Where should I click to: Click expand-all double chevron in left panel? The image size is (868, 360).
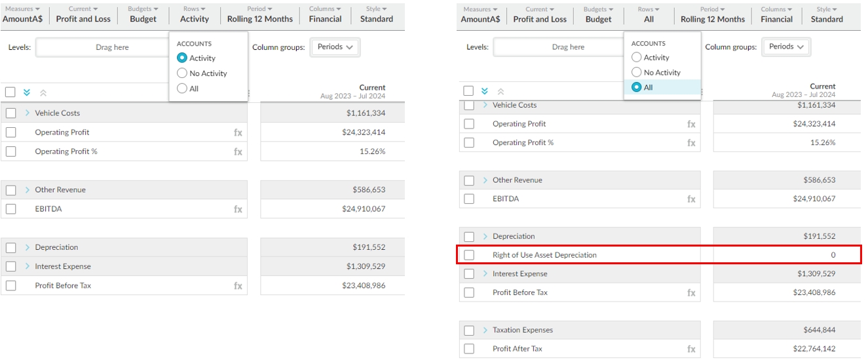pos(27,92)
